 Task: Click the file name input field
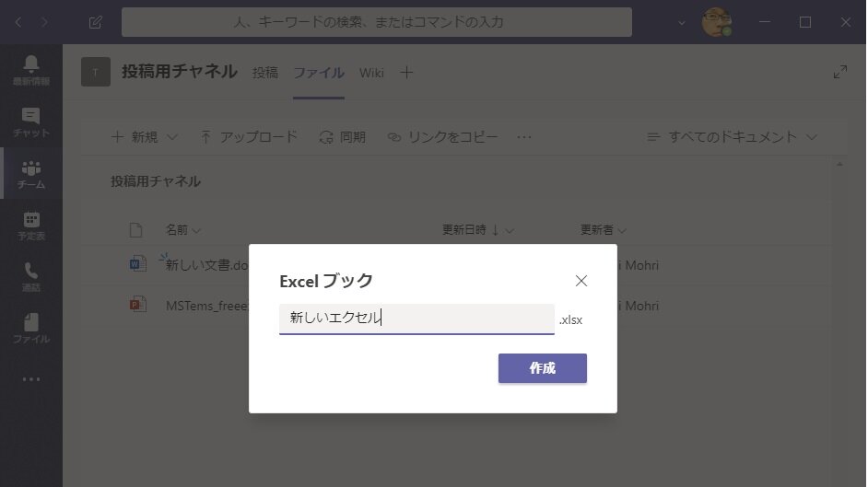[x=416, y=319]
